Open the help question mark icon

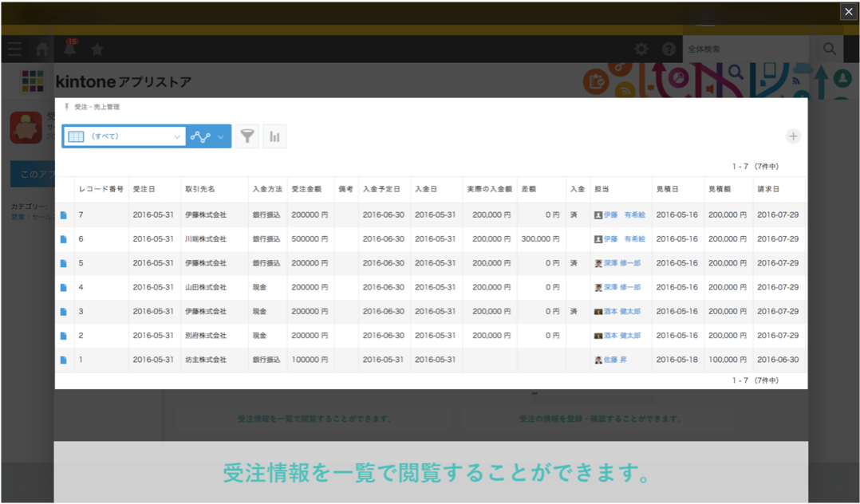(668, 49)
